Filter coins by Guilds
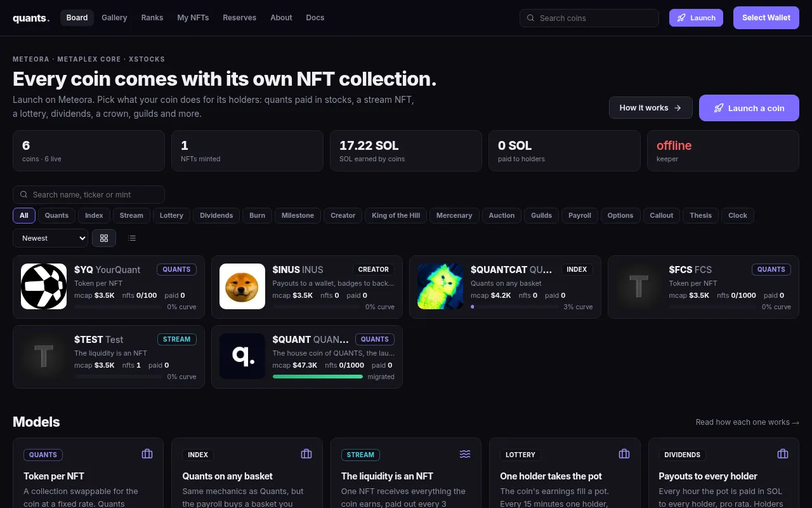812x508 pixels. tap(541, 215)
